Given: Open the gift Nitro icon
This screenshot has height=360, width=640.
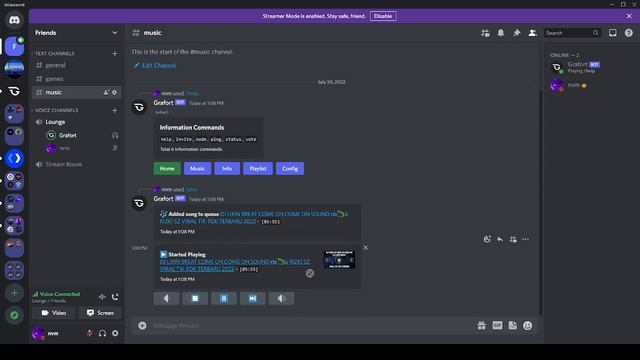Looking at the screenshot, I should [482, 326].
